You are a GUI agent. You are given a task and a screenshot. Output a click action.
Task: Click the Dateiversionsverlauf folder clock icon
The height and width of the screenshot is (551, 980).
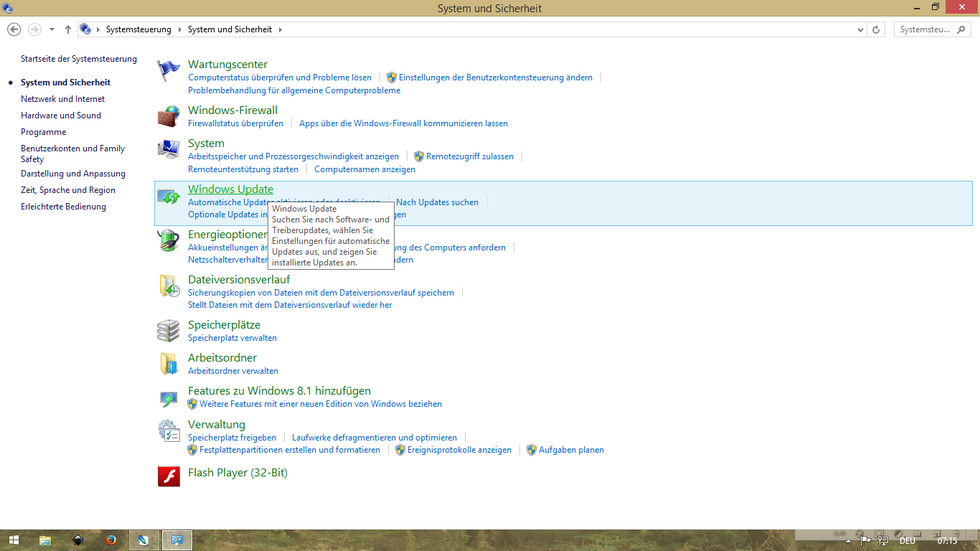169,286
